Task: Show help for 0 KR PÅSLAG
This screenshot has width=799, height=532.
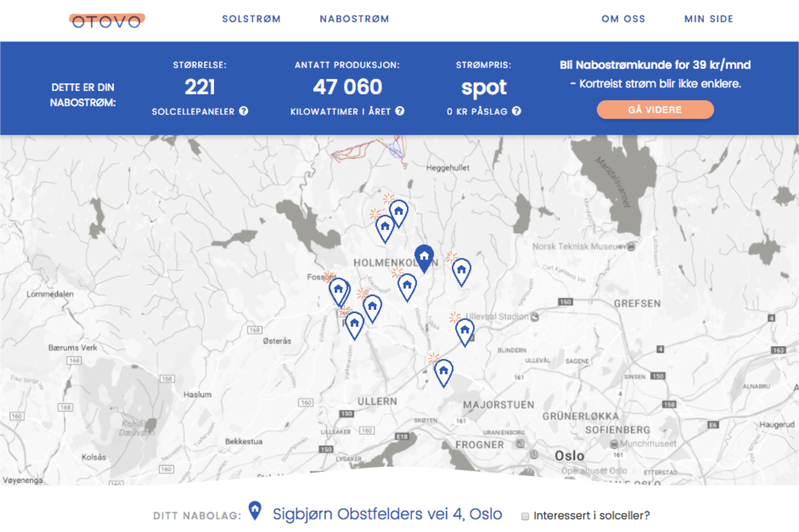Action: click(x=516, y=111)
